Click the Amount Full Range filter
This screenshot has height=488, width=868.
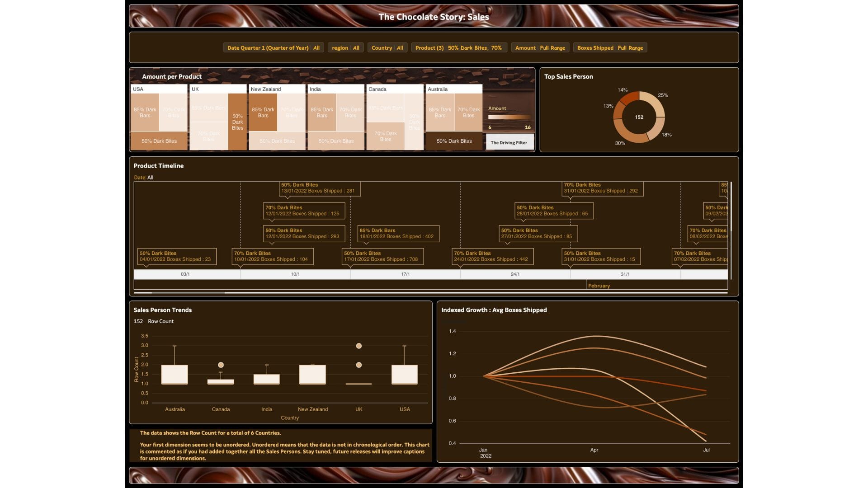coord(540,48)
